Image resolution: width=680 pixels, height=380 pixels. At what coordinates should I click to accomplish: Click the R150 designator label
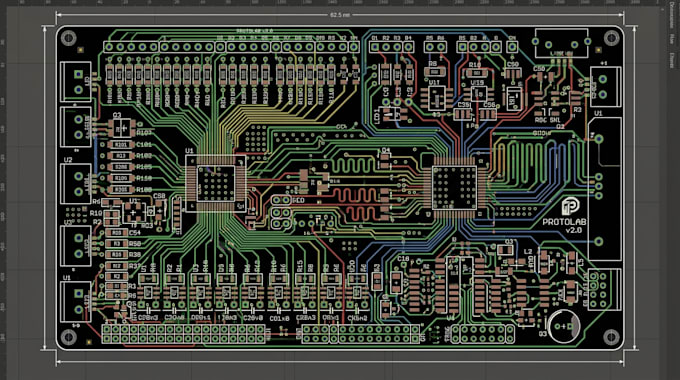pyautogui.click(x=144, y=178)
